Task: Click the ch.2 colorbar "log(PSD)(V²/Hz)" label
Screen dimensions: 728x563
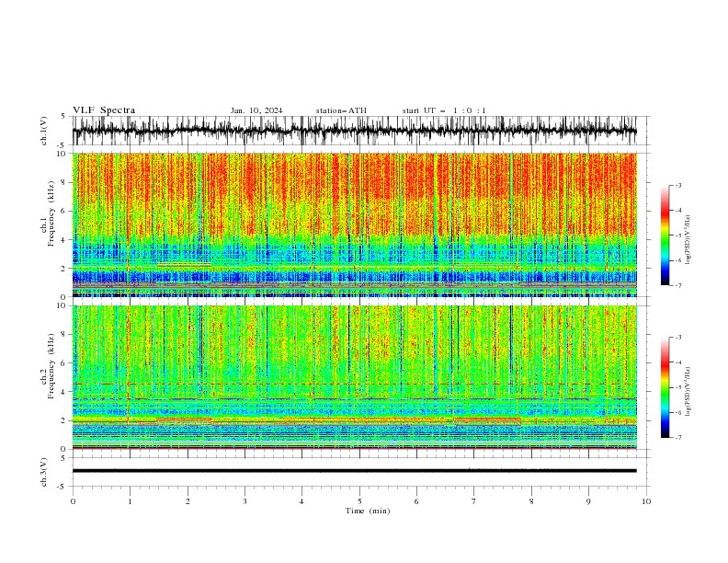Action: (x=688, y=392)
